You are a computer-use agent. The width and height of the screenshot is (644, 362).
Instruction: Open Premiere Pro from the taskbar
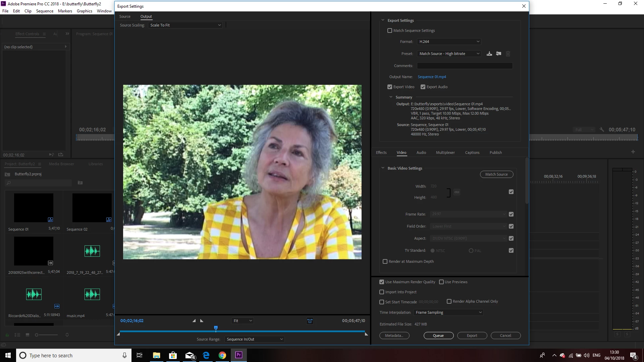pos(238,355)
